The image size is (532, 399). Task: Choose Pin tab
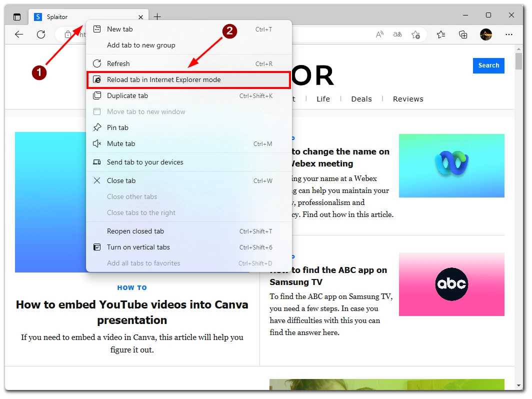(189, 127)
